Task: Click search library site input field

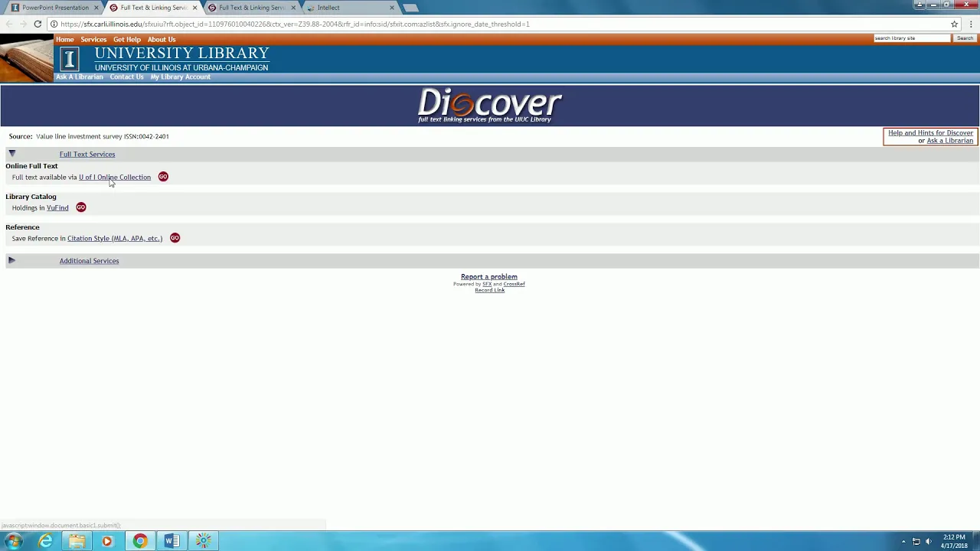Action: tap(911, 38)
